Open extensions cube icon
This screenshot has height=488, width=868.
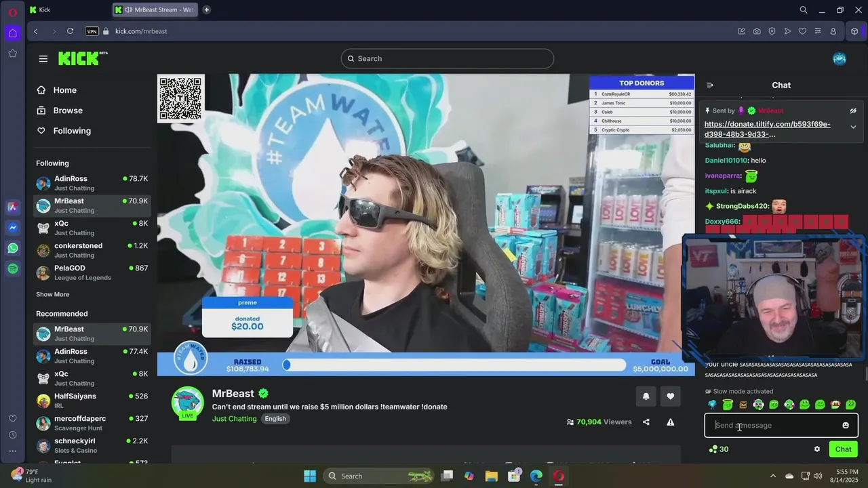[x=854, y=31]
